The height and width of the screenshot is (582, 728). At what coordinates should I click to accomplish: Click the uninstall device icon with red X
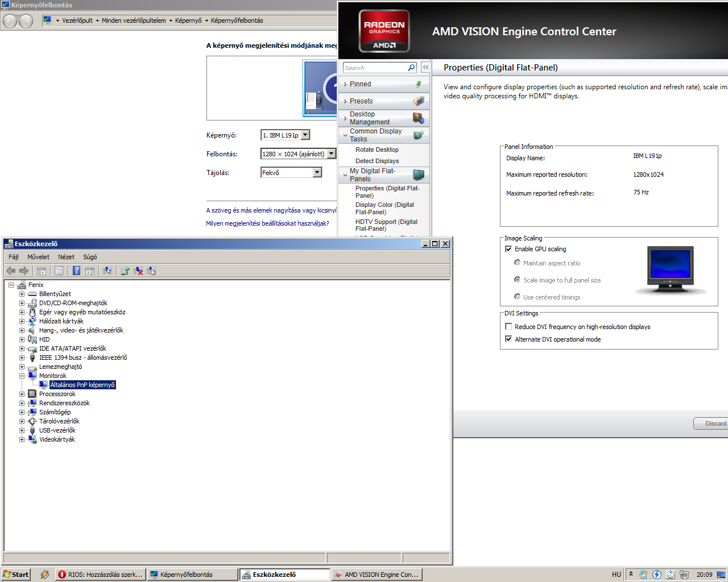click(x=138, y=271)
